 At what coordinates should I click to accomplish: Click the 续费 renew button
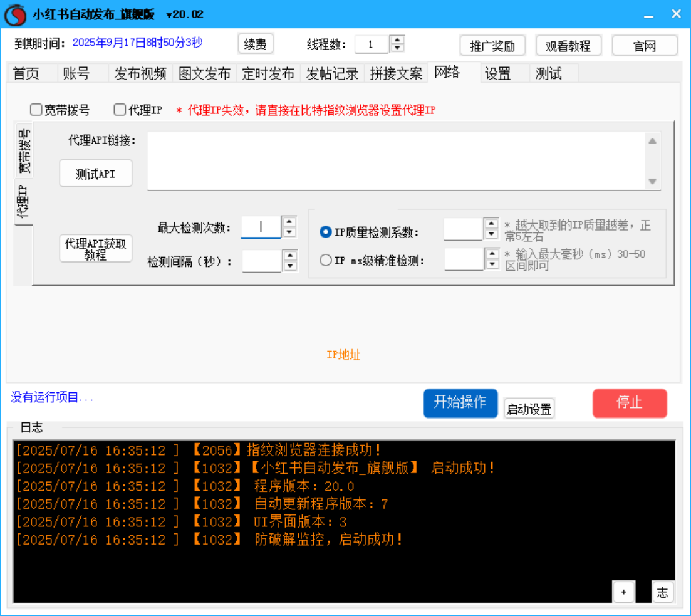pos(255,44)
